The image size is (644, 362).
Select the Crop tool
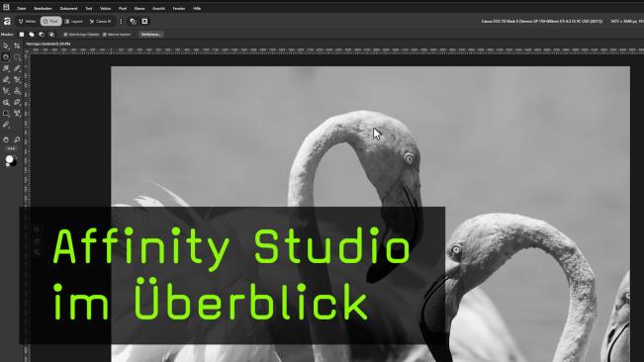[17, 45]
